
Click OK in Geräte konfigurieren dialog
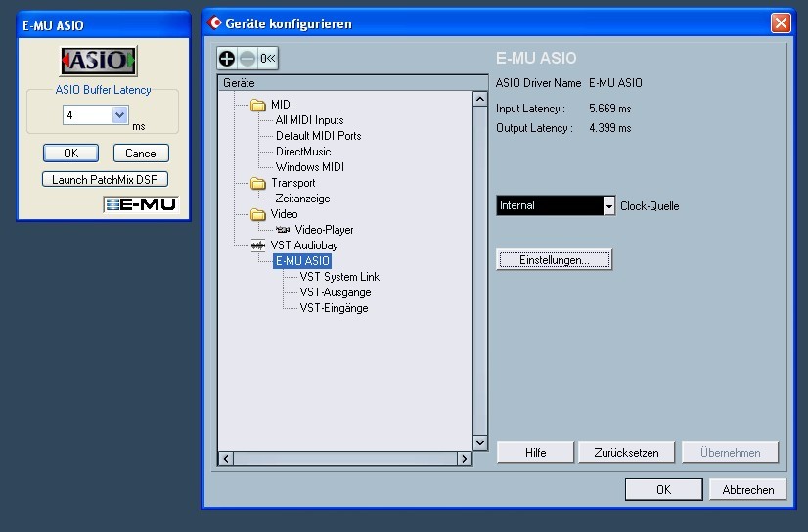[x=663, y=489]
